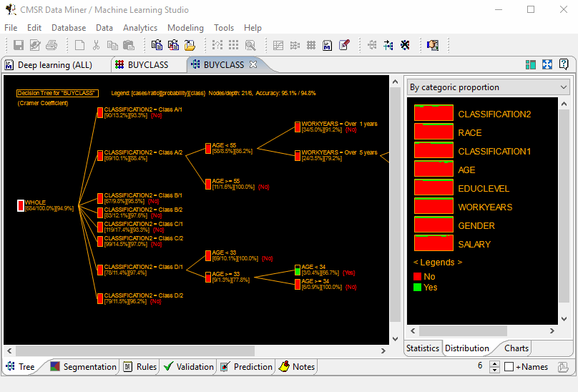This screenshot has height=392, width=578.
Task: Click the chart table toolbar icon
Action: point(278,45)
